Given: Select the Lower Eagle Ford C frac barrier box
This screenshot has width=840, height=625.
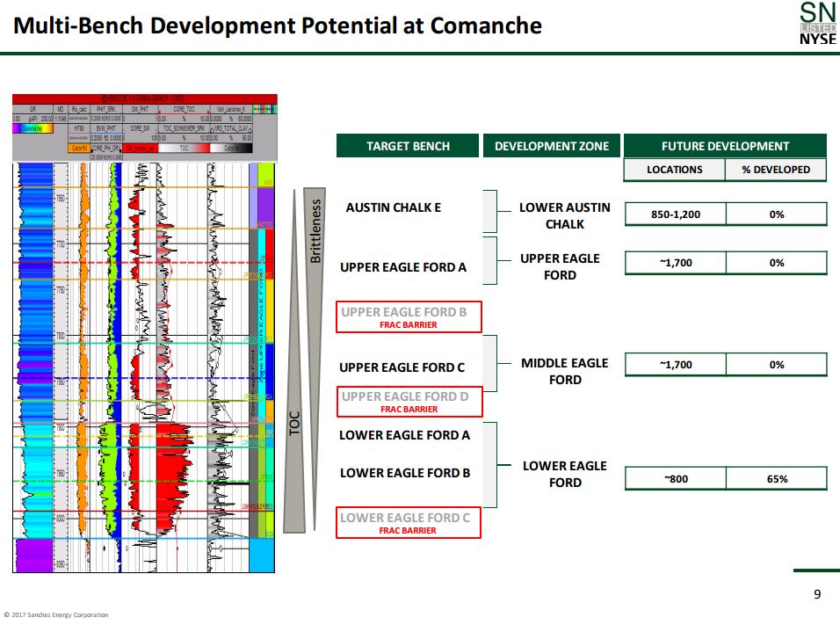Looking at the screenshot, I should [x=408, y=523].
